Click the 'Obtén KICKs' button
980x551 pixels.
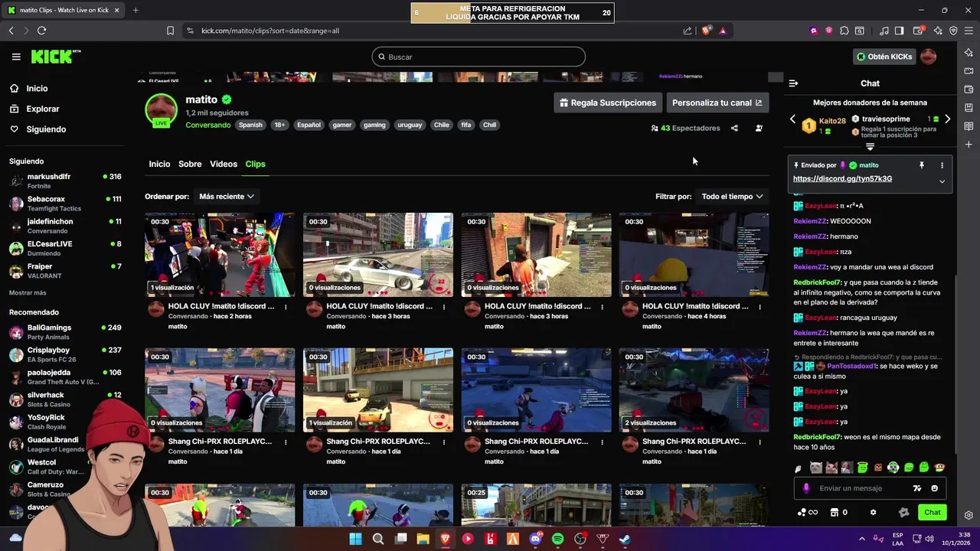[x=884, y=57]
